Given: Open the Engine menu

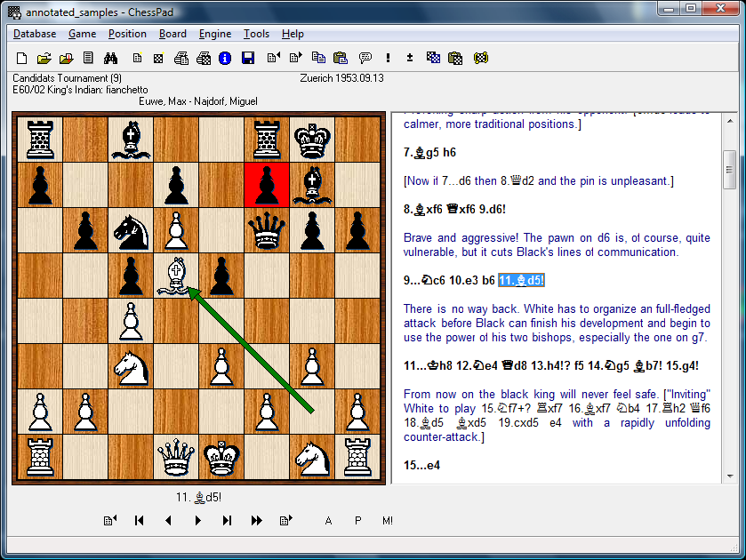Looking at the screenshot, I should (x=215, y=34).
